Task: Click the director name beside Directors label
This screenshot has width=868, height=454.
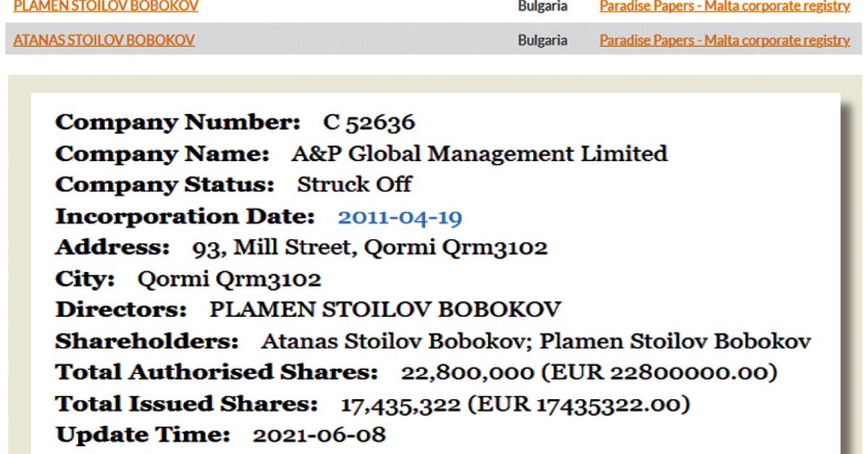Action: point(385,310)
